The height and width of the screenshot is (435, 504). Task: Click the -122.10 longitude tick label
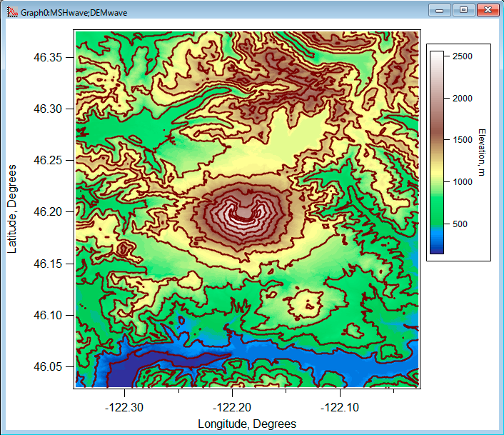340,408
